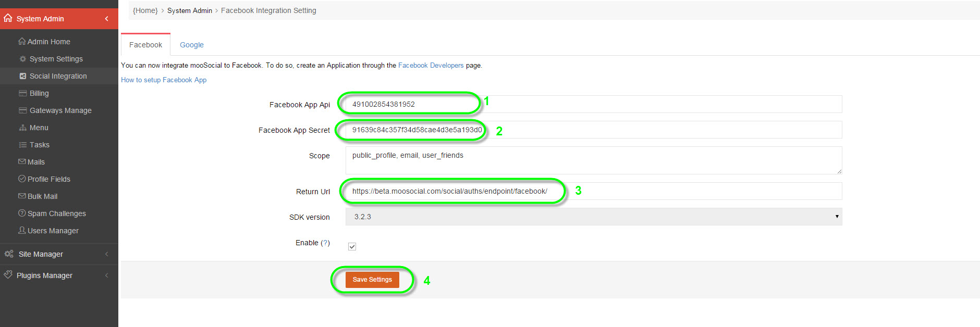Uncheck the Enable checkbox
The width and height of the screenshot is (980, 327).
[x=352, y=246]
